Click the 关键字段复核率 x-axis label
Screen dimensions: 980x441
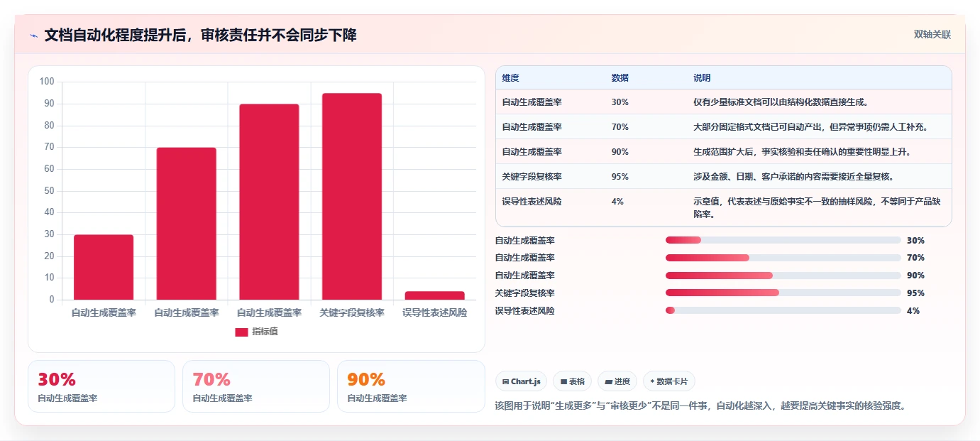click(352, 312)
